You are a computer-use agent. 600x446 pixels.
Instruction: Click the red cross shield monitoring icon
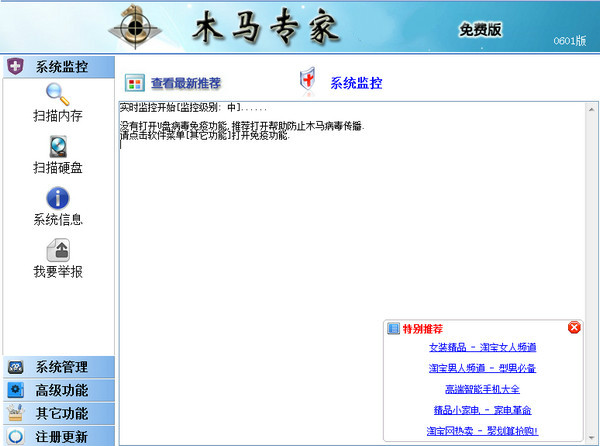click(x=309, y=82)
